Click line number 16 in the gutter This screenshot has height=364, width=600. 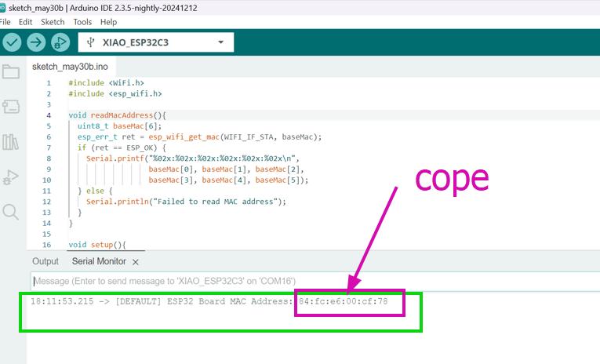tap(47, 245)
